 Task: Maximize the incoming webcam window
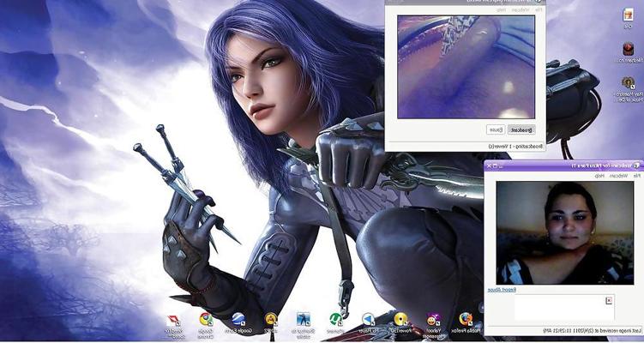(x=495, y=165)
